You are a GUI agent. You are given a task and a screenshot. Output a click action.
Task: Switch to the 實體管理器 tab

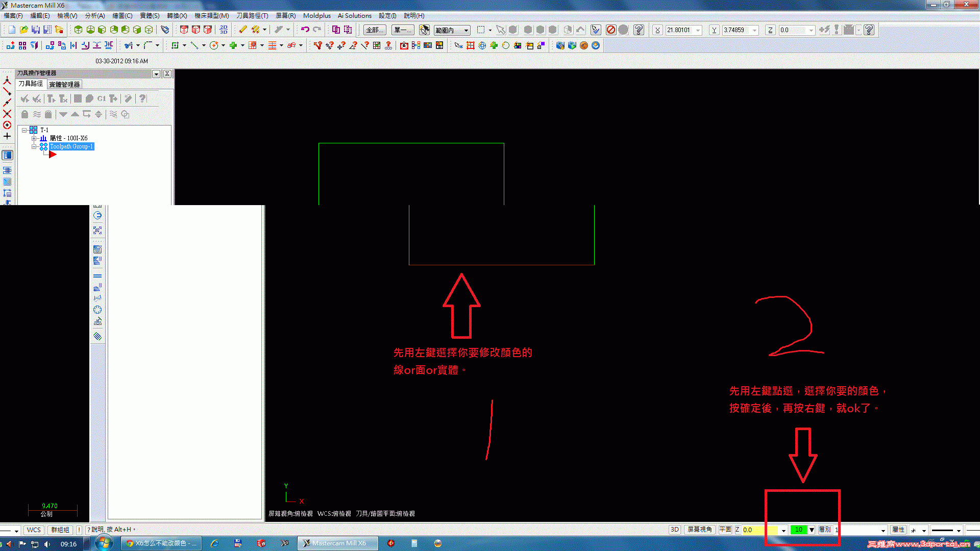(x=64, y=85)
